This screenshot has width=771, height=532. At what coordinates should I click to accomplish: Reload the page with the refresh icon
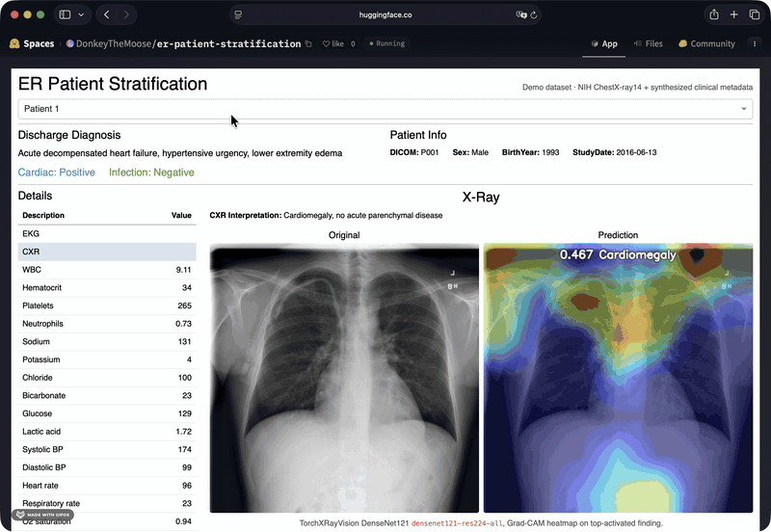click(534, 14)
